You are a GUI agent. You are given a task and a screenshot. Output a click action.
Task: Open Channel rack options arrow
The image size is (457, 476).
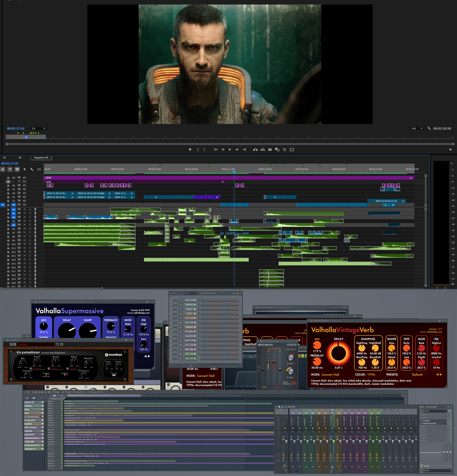tap(171, 293)
